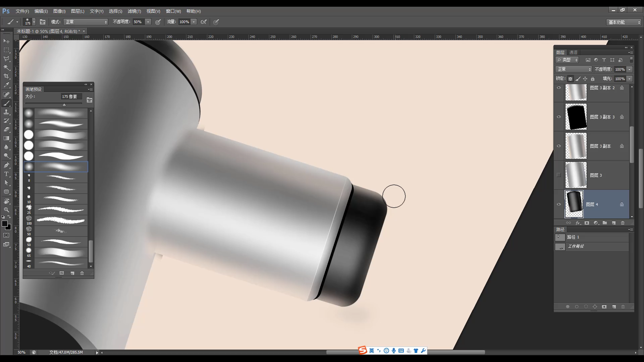Select the Clone Stamp tool
Image resolution: width=644 pixels, height=362 pixels.
pos(6,112)
